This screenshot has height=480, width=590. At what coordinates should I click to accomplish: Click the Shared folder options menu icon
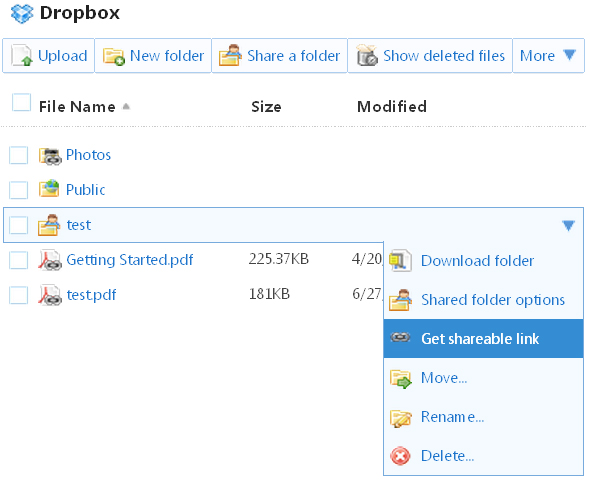pos(400,299)
